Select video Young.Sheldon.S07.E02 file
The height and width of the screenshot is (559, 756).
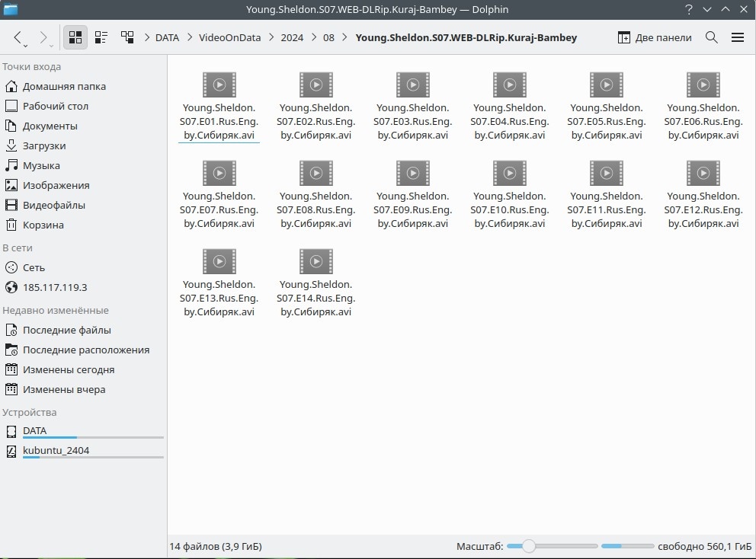[316, 107]
